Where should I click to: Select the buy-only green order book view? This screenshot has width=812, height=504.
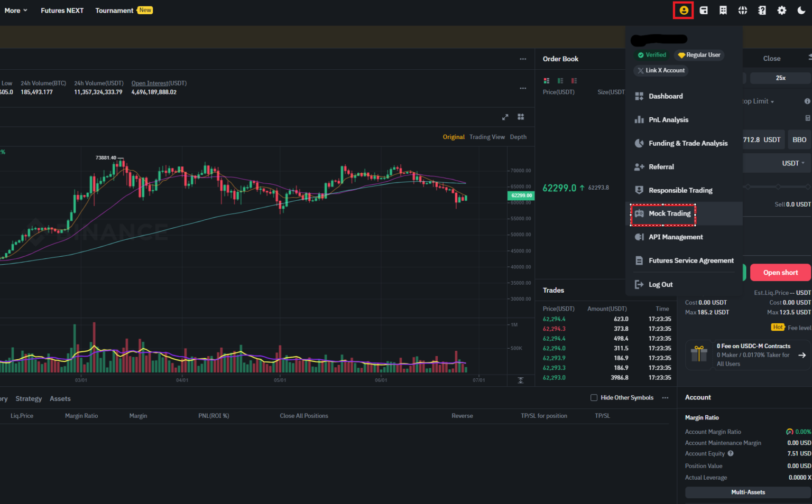click(x=560, y=80)
